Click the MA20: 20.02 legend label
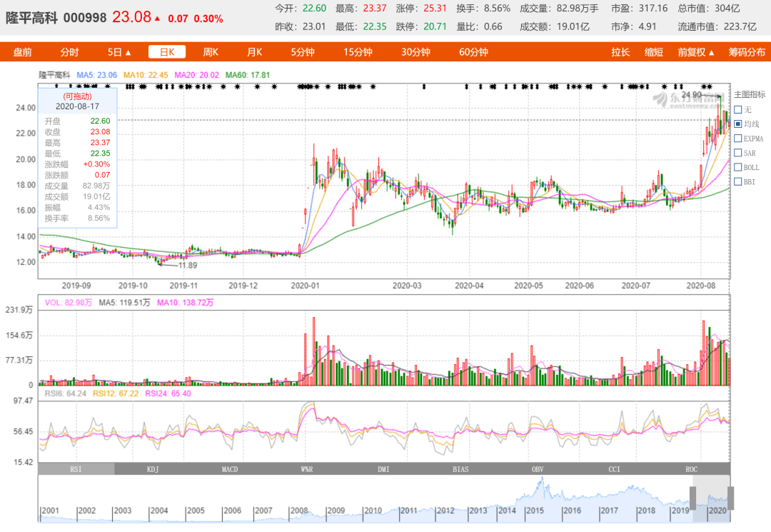The width and height of the screenshot is (771, 532). pos(197,75)
